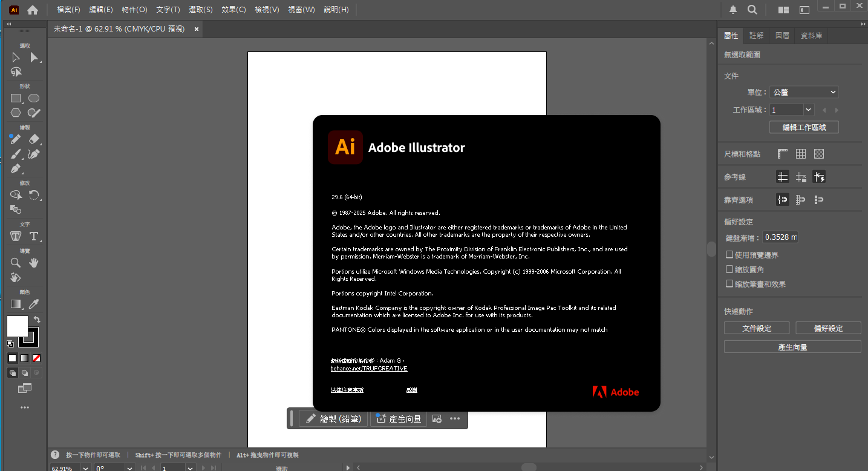Open 視窗(W) menu
Screen dimensions: 868x471
coord(301,10)
